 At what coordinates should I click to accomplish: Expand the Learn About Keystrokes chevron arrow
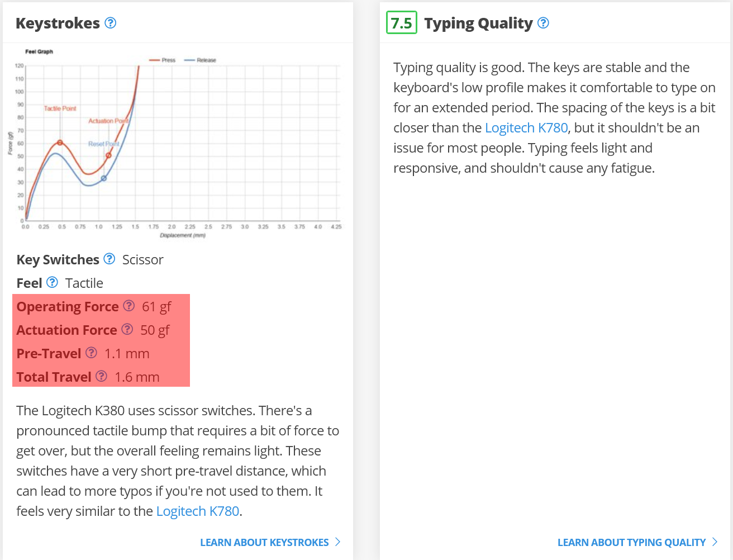[337, 542]
